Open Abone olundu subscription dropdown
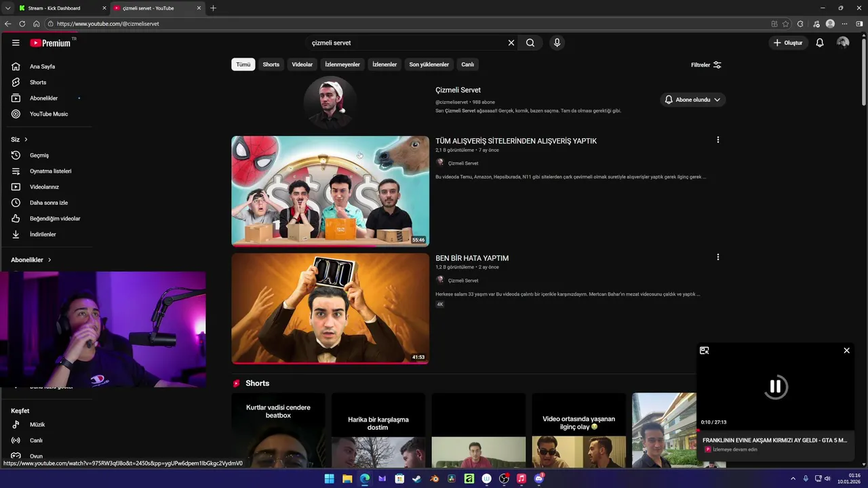868x488 pixels. pos(692,100)
